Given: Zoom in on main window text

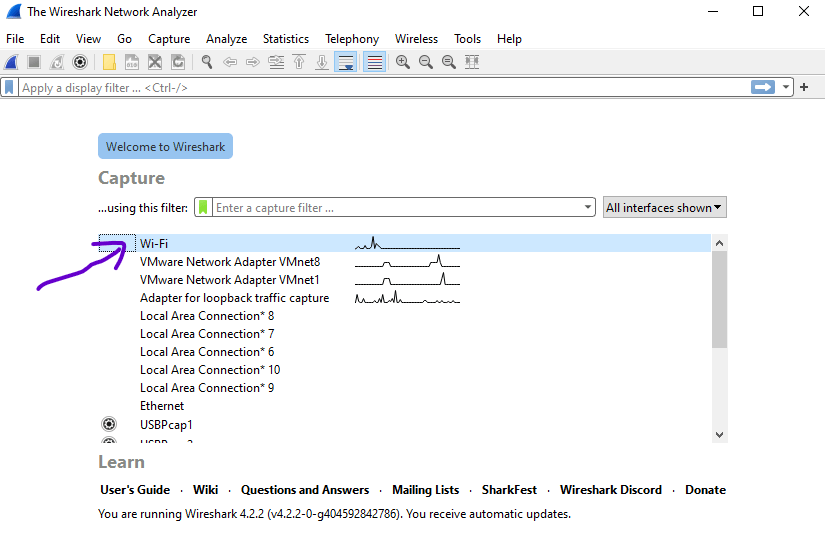Looking at the screenshot, I should point(403,62).
